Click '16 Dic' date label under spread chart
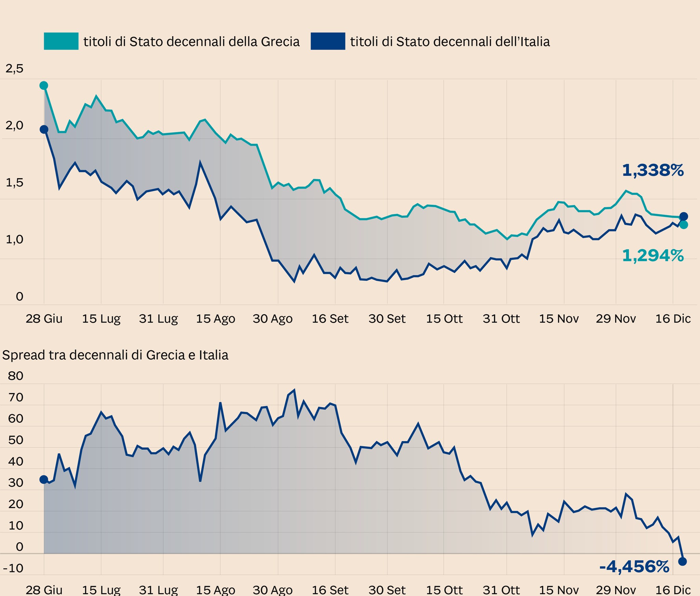700x596 pixels. click(673, 590)
